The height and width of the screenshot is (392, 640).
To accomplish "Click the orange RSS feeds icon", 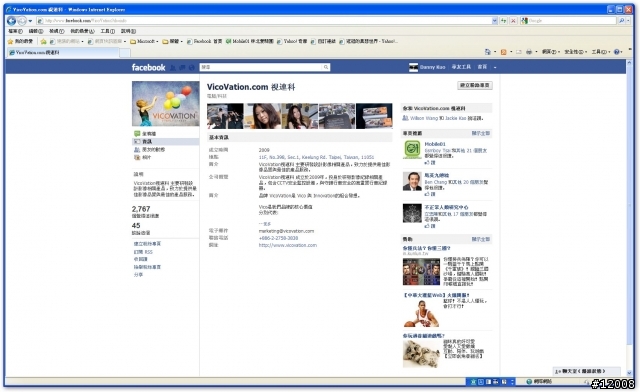I will pyautogui.click(x=504, y=52).
